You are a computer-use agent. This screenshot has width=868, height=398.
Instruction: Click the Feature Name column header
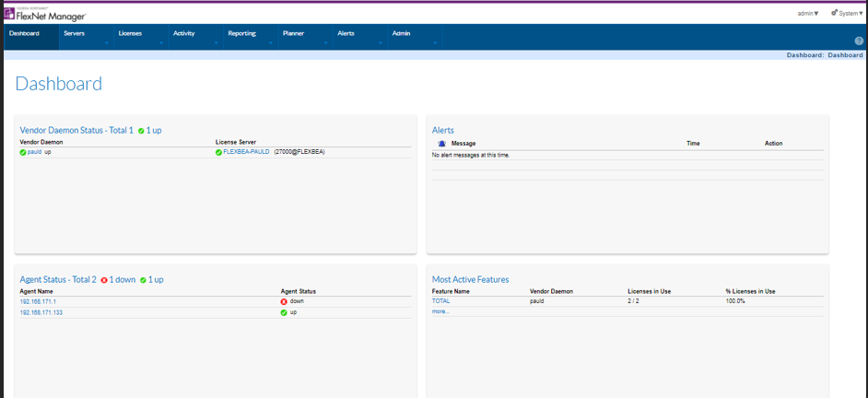pyautogui.click(x=451, y=291)
